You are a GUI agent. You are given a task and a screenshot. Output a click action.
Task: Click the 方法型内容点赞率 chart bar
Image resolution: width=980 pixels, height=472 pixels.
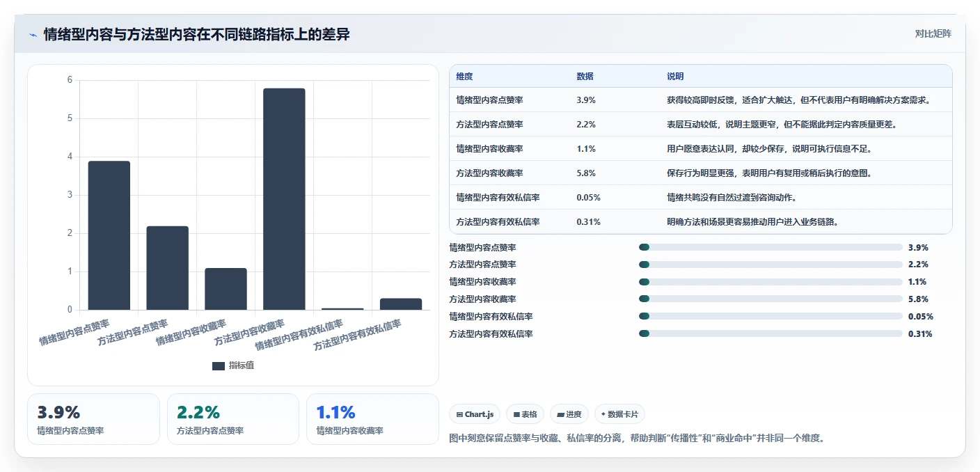[167, 268]
